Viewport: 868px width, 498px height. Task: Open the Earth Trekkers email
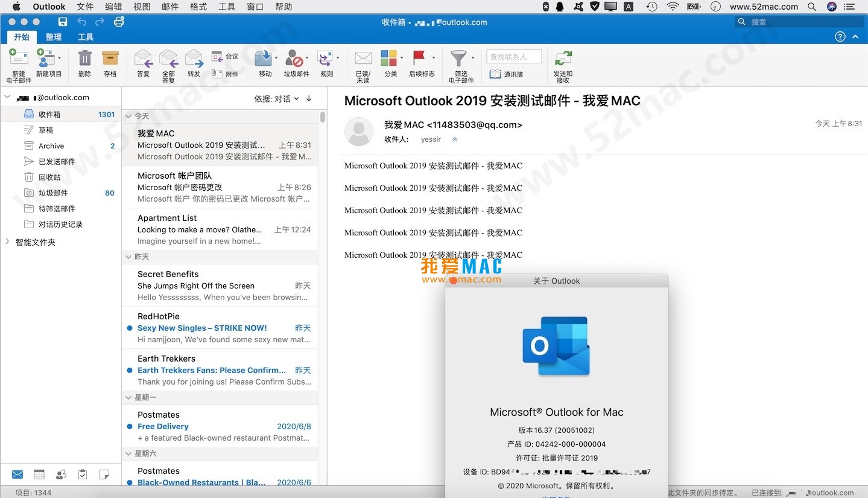220,370
